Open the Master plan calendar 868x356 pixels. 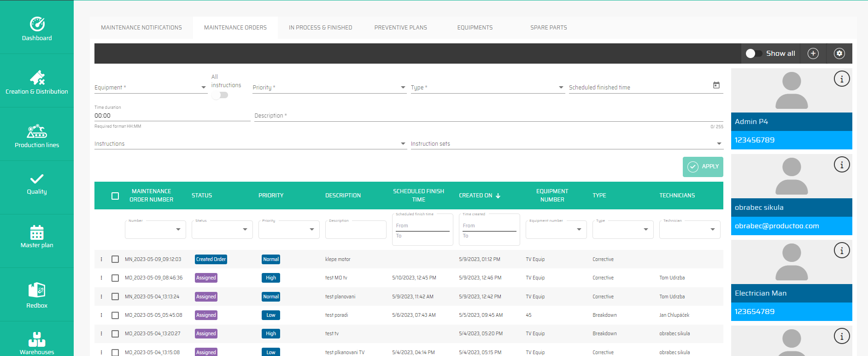pyautogui.click(x=37, y=236)
